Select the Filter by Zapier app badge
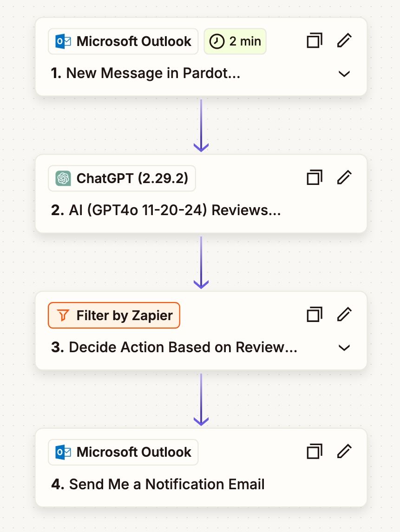This screenshot has height=532, width=400. tap(114, 315)
